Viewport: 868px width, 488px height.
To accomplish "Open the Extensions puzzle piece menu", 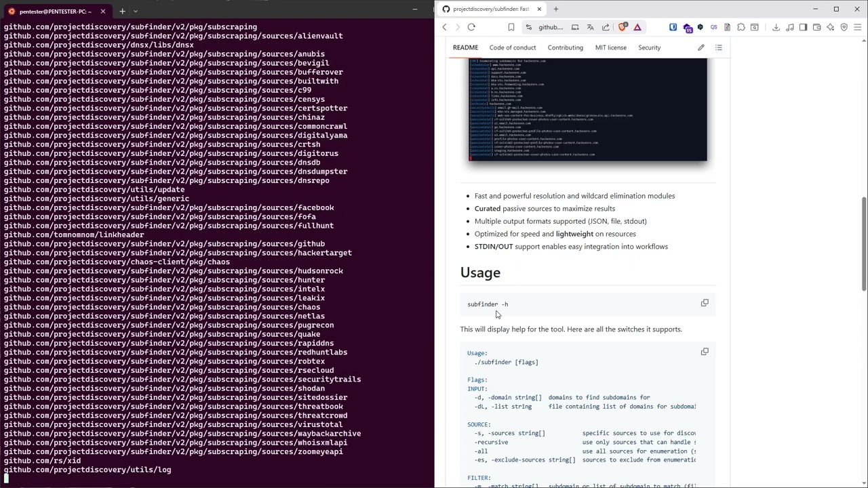I will [741, 27].
